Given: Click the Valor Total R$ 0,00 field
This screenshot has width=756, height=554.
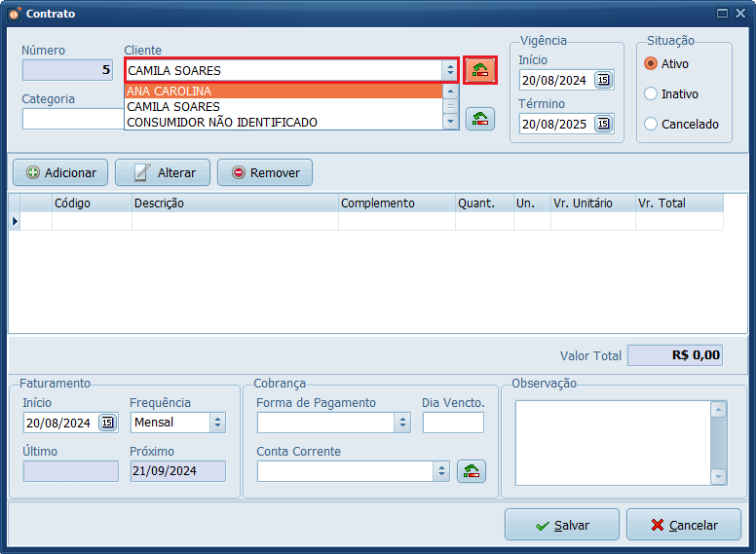Looking at the screenshot, I should pyautogui.click(x=675, y=355).
